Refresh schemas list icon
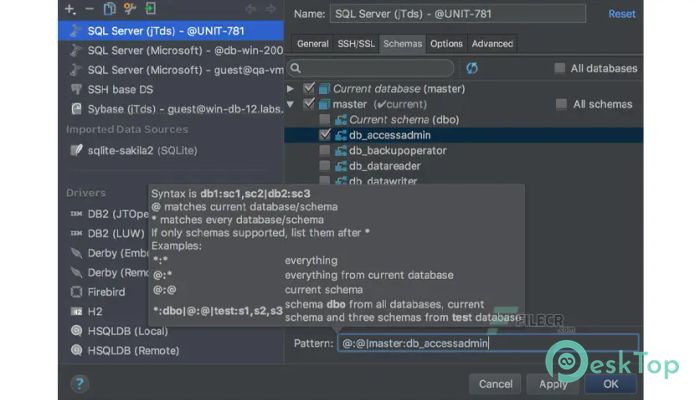The height and width of the screenshot is (400, 700). [x=472, y=68]
